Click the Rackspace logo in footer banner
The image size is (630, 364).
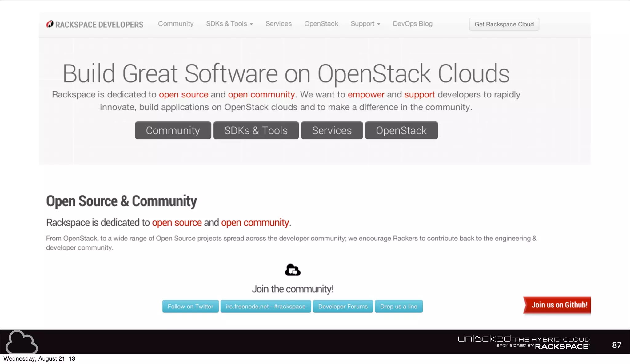pos(562,346)
